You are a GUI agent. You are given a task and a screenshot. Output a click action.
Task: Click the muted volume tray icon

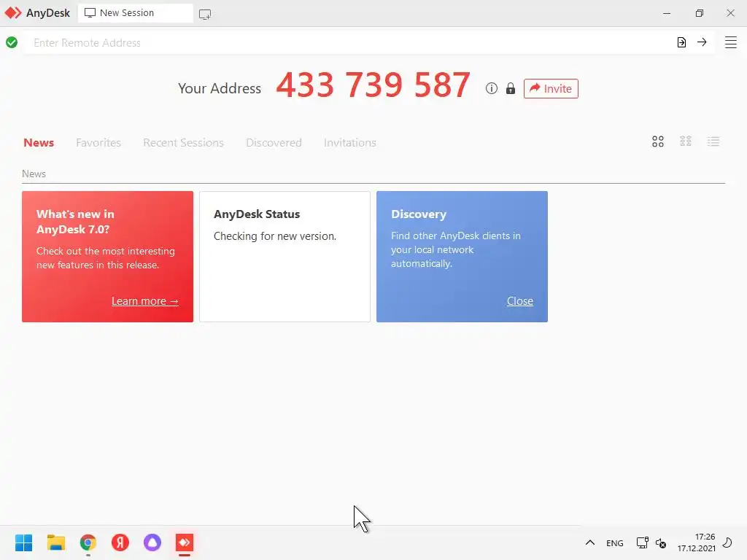661,542
